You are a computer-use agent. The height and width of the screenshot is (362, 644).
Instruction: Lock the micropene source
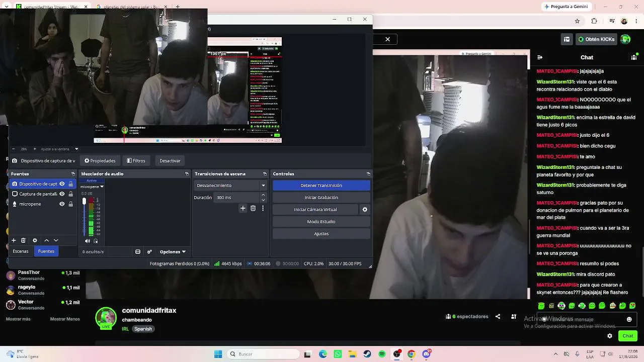(x=70, y=204)
